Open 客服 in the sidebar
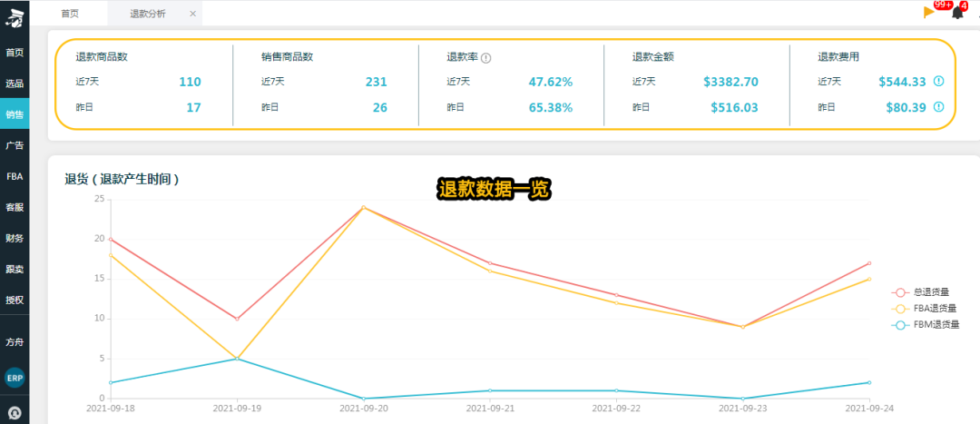This screenshot has width=980, height=424. click(15, 207)
